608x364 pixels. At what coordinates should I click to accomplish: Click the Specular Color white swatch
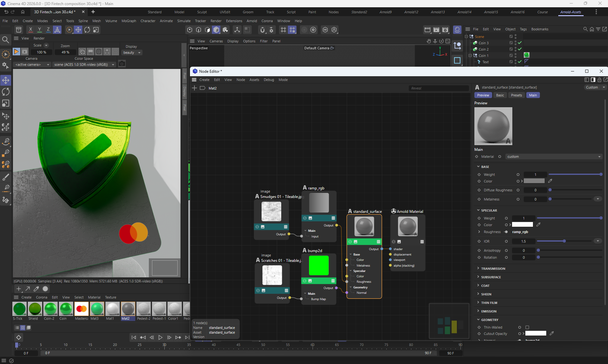pos(522,225)
